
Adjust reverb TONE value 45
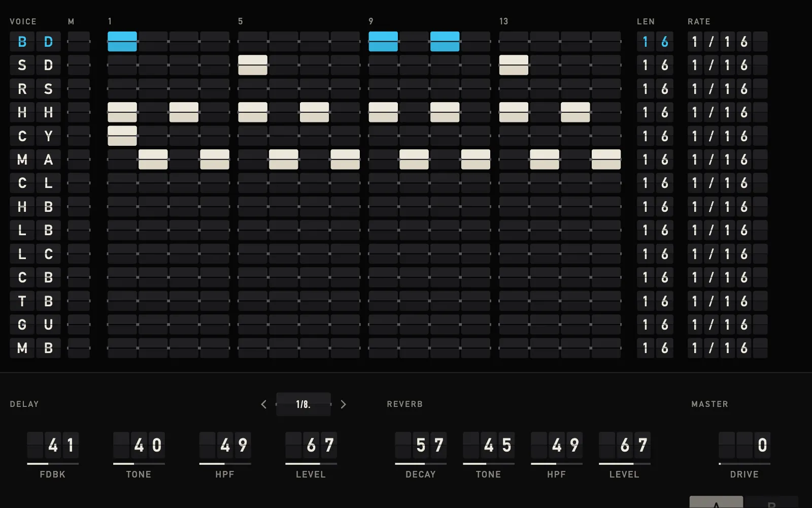pos(489,446)
